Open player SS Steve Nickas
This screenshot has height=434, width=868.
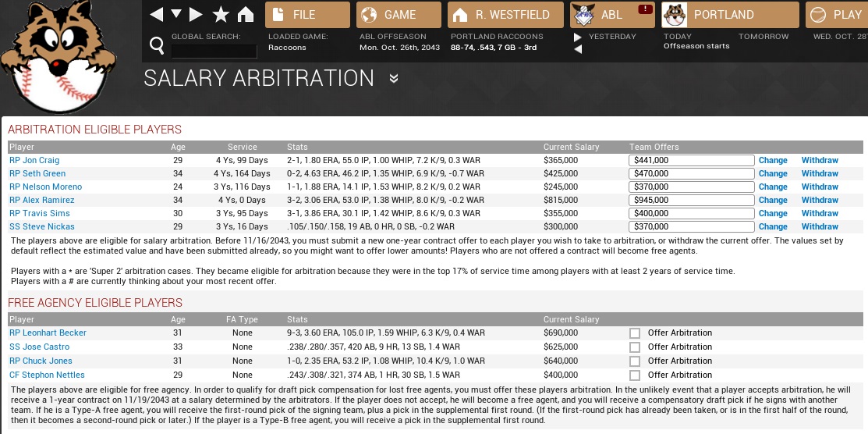click(41, 226)
